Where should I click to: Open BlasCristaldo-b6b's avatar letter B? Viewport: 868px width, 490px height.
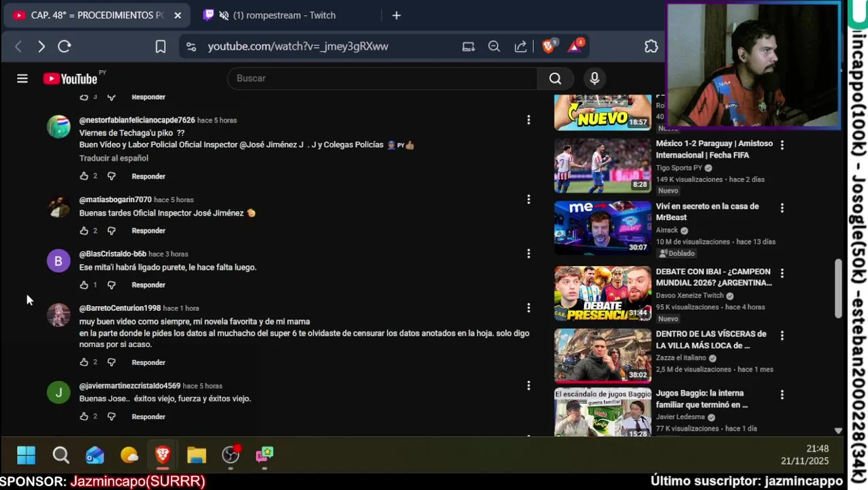[x=58, y=261]
